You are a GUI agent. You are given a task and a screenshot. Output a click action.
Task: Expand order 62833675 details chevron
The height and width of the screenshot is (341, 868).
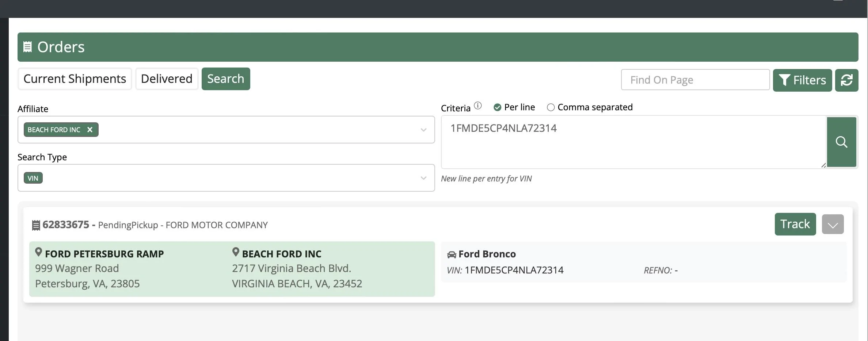[833, 224]
